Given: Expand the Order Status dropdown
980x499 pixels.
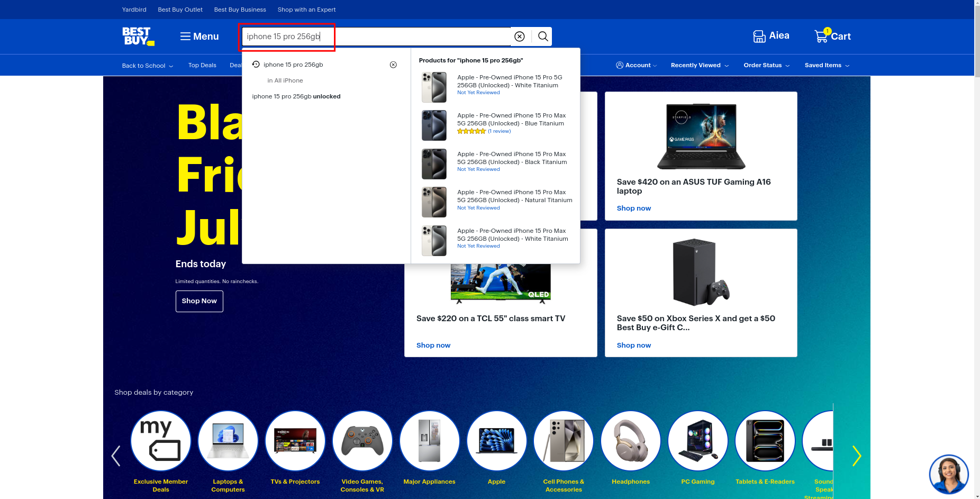Looking at the screenshot, I should click(x=766, y=65).
